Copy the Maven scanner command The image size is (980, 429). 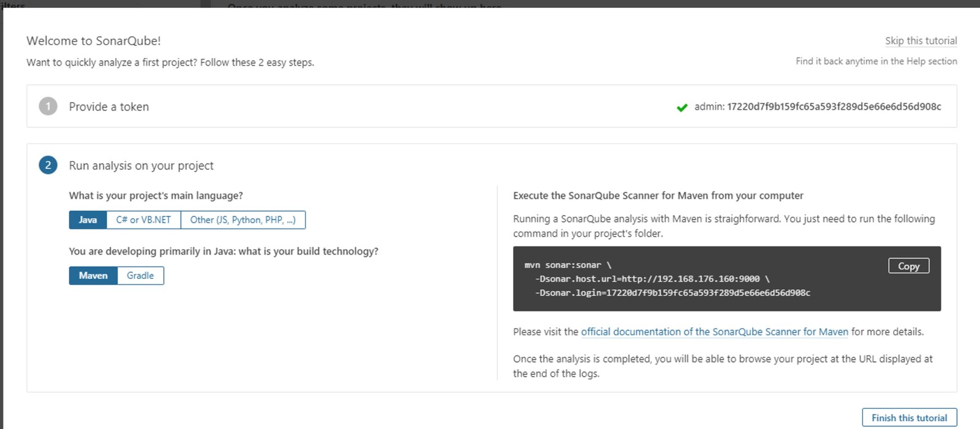click(908, 265)
